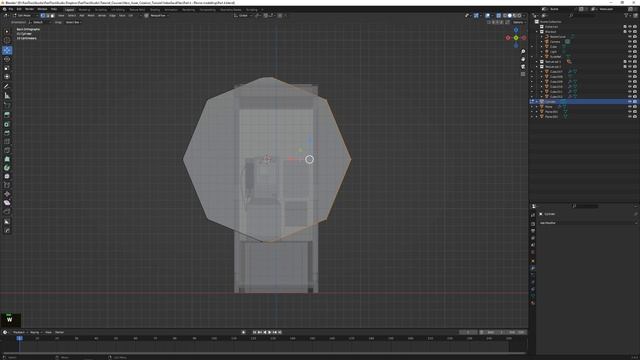
Task: Select the Inset Faces tool
Action: click(x=7, y=124)
